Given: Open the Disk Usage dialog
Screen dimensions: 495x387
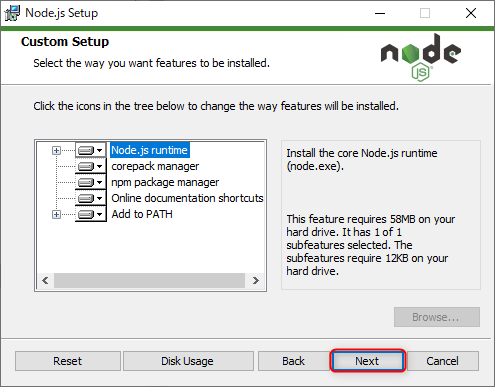Looking at the screenshot, I should (188, 361).
